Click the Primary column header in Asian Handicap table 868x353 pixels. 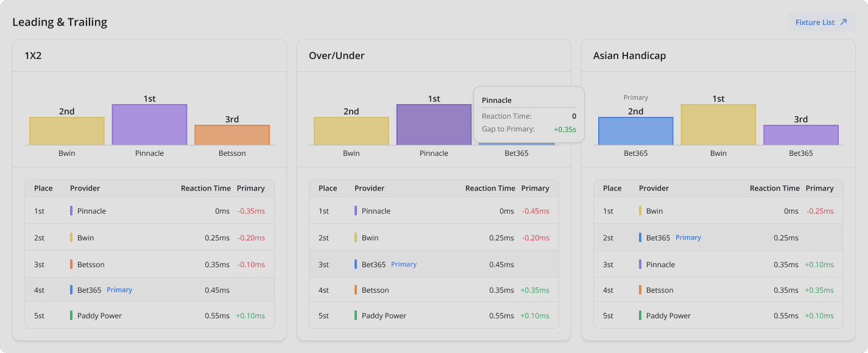click(820, 188)
